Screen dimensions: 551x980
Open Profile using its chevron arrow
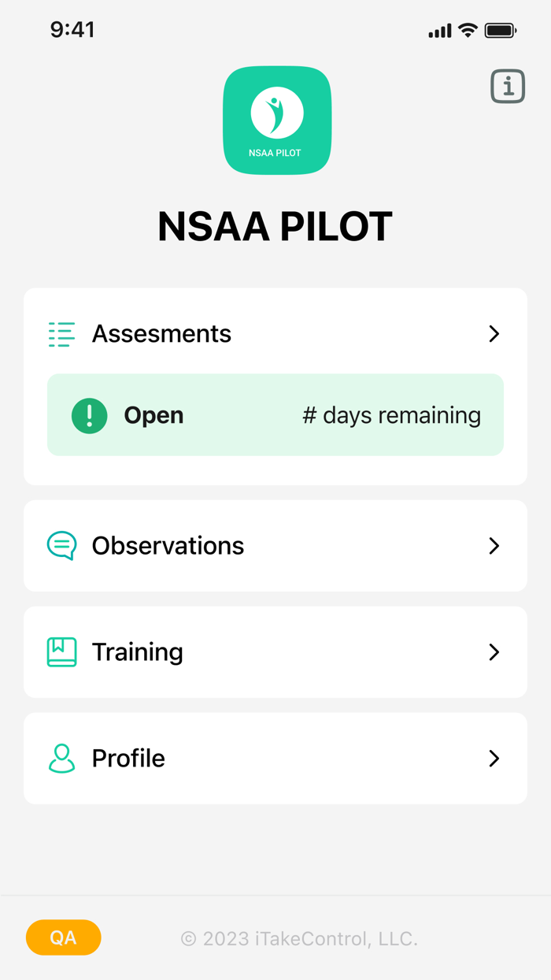(x=494, y=758)
